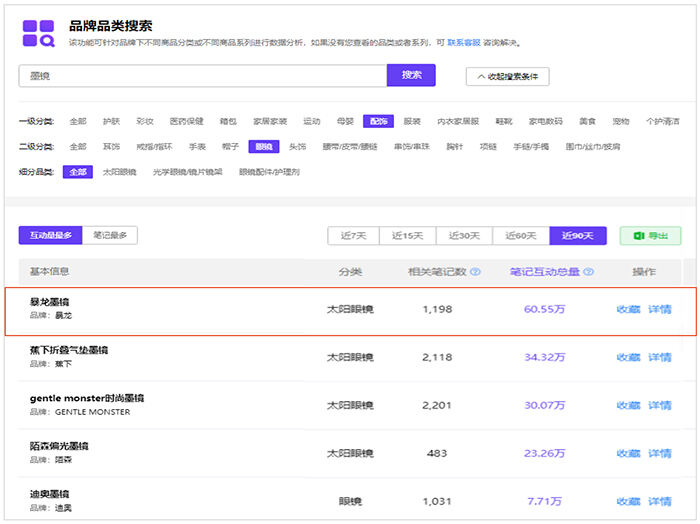This screenshot has height=524, width=700.
Task: Switch to the 互动量最多 tab
Action: [49, 236]
